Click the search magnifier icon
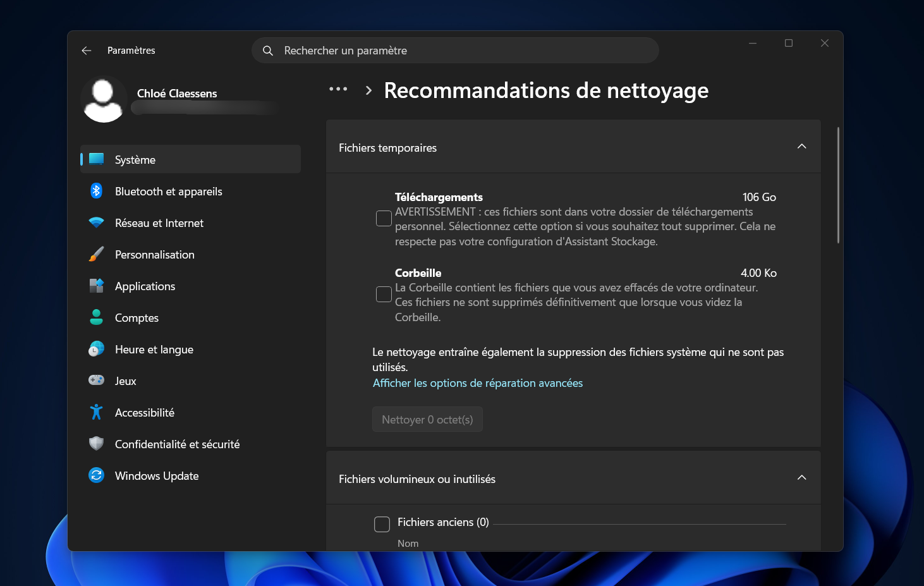This screenshot has height=586, width=924. [268, 51]
